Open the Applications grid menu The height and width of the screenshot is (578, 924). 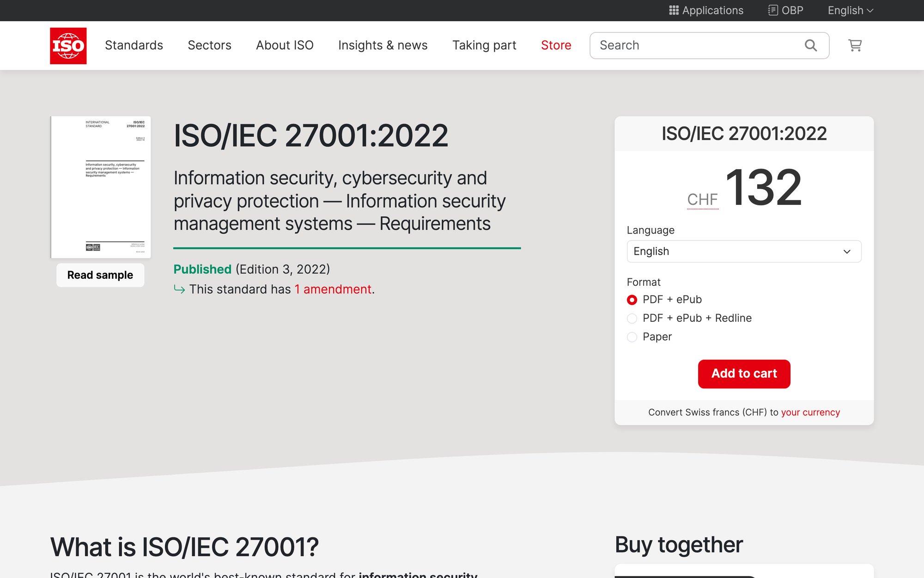coord(705,10)
